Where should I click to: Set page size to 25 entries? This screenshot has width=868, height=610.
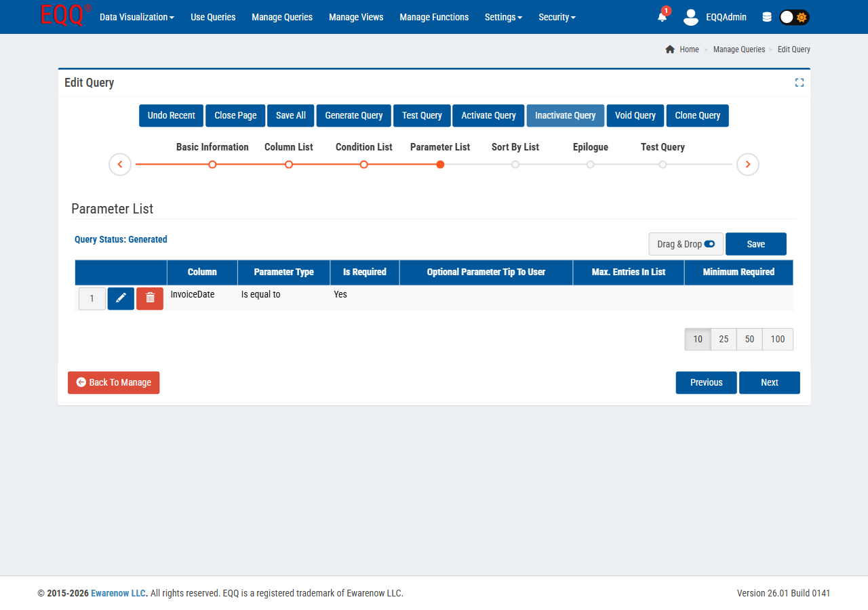(x=724, y=339)
